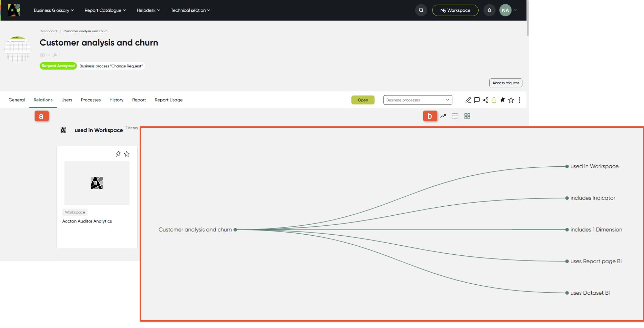Select the Relations tab
The height and width of the screenshot is (328, 644).
click(43, 100)
